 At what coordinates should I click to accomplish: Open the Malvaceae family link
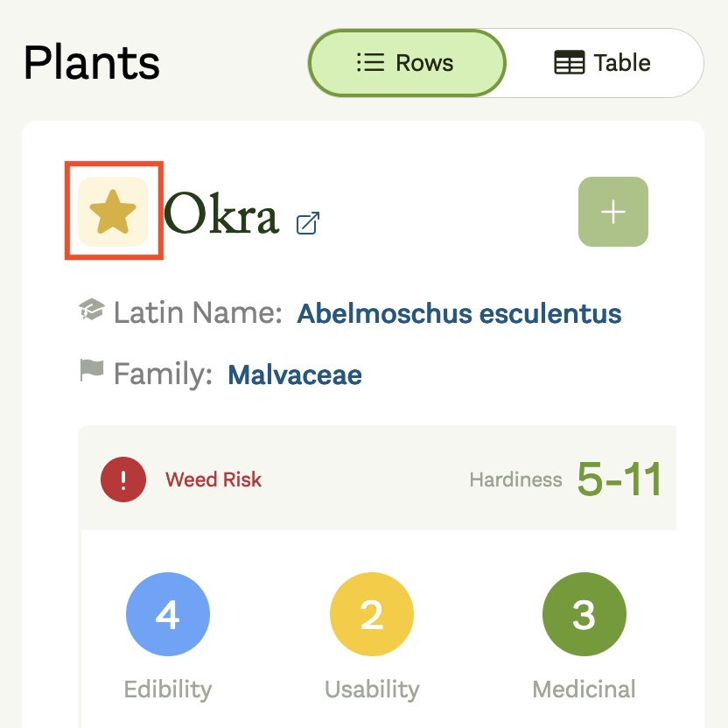coord(295,374)
